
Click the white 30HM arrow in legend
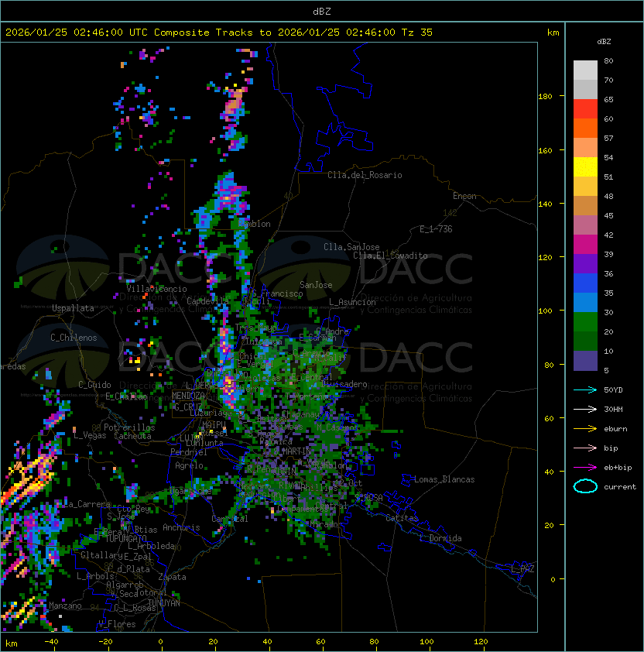click(585, 409)
